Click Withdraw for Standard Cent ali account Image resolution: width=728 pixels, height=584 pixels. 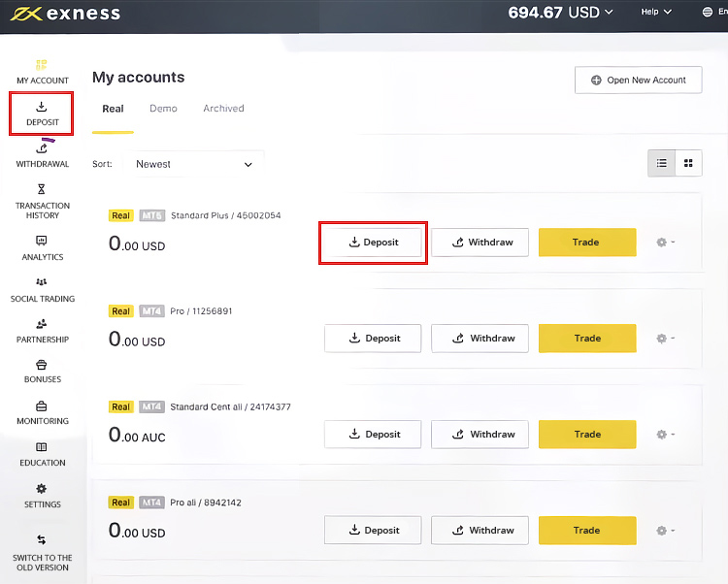(480, 435)
